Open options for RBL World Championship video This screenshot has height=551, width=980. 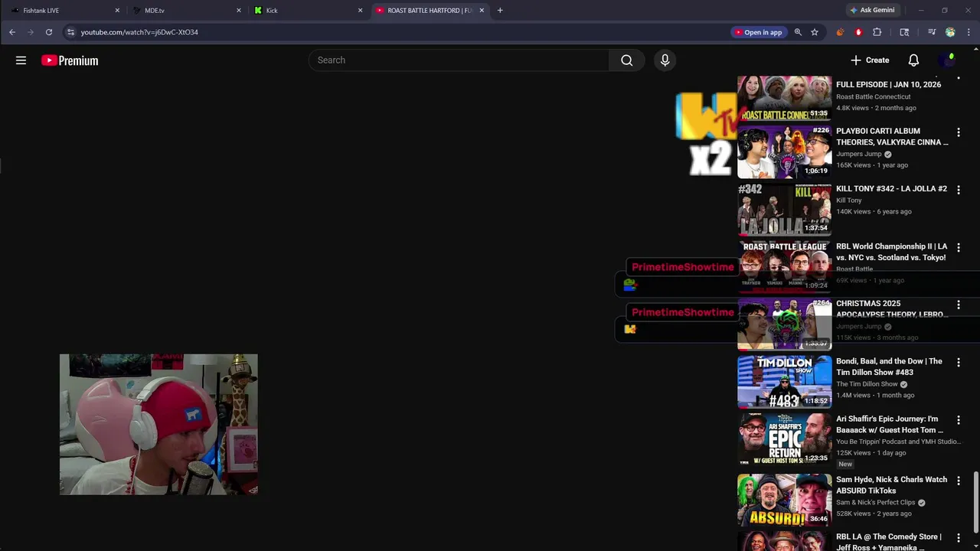pos(958,248)
